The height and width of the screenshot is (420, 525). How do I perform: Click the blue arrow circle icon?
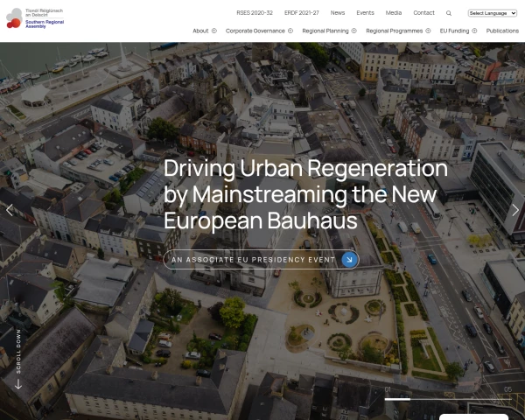click(x=349, y=260)
